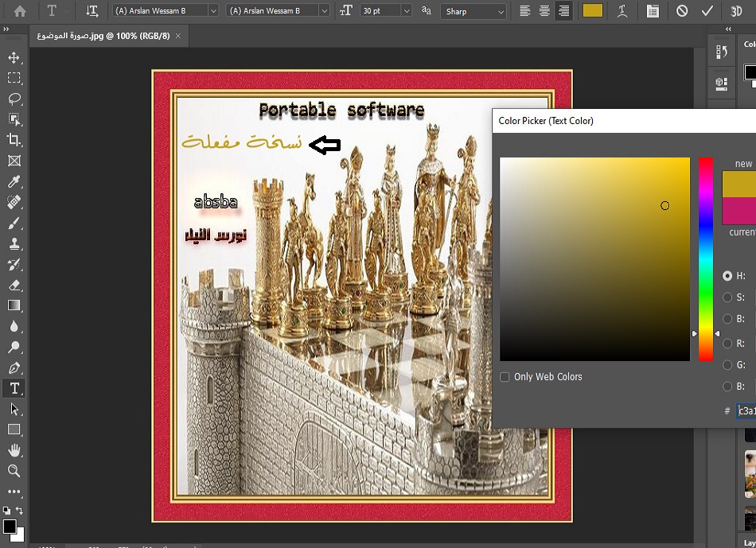Select the Eyedropper tool
The width and height of the screenshot is (756, 548).
[14, 181]
